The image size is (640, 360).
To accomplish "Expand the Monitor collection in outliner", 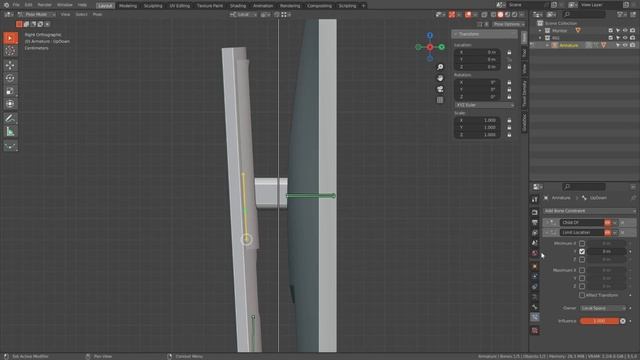I will (x=540, y=31).
